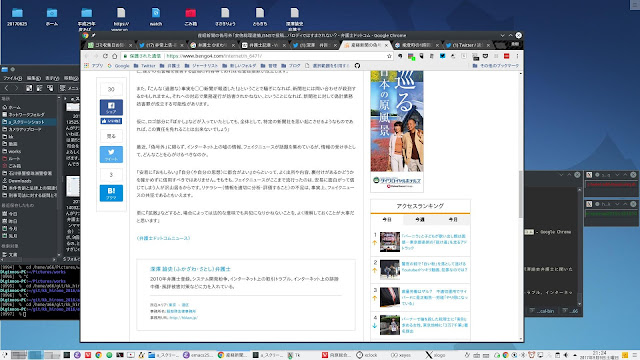Open the メニュー control button in Dolphin
Image resolution: width=640 pixels, height=360 pixels.
point(69,88)
